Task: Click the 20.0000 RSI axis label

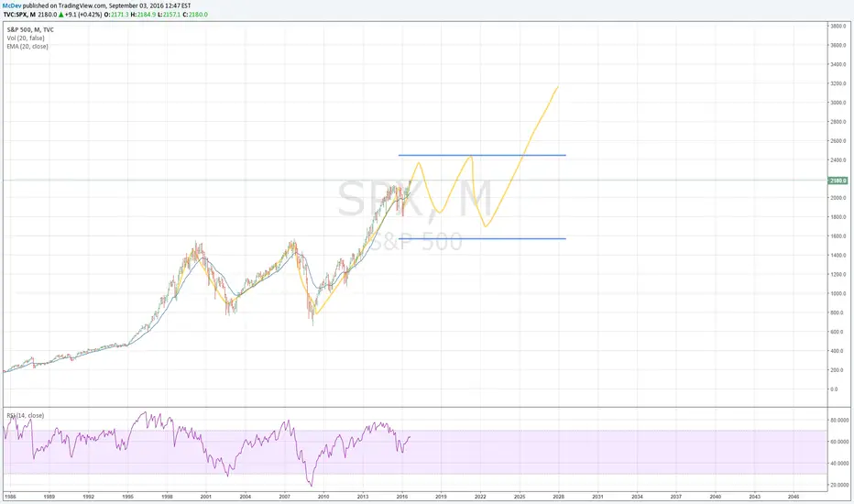Action: (839, 485)
